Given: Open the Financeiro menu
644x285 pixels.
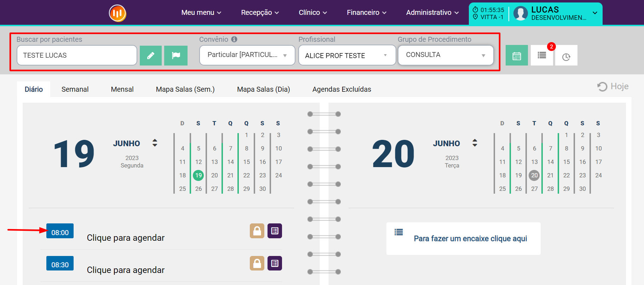Looking at the screenshot, I should coord(367,12).
